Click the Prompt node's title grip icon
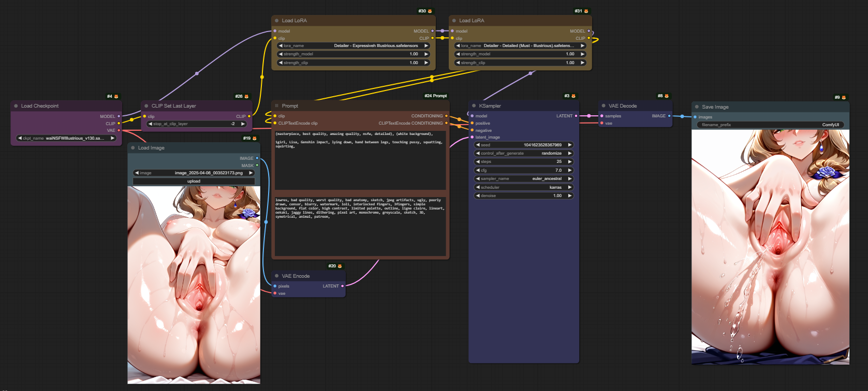This screenshot has height=391, width=868. [x=277, y=106]
